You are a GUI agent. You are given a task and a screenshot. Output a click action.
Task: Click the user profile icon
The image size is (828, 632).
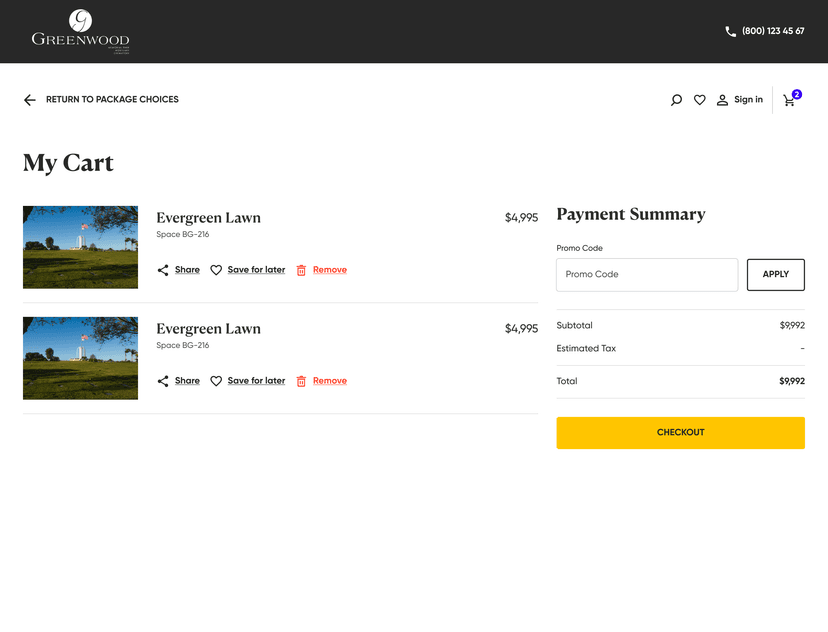click(722, 100)
